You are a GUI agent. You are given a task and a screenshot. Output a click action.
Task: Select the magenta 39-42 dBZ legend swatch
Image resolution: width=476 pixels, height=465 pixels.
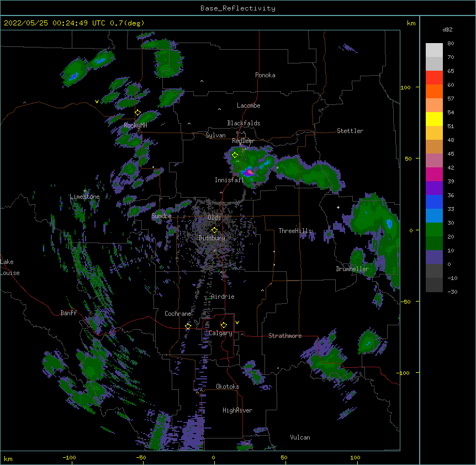point(434,174)
